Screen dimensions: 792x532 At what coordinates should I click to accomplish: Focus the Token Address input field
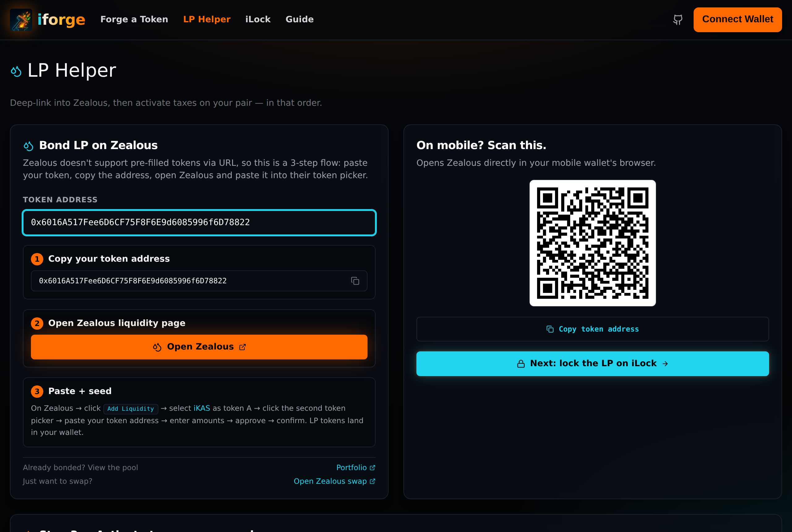pyautogui.click(x=199, y=223)
